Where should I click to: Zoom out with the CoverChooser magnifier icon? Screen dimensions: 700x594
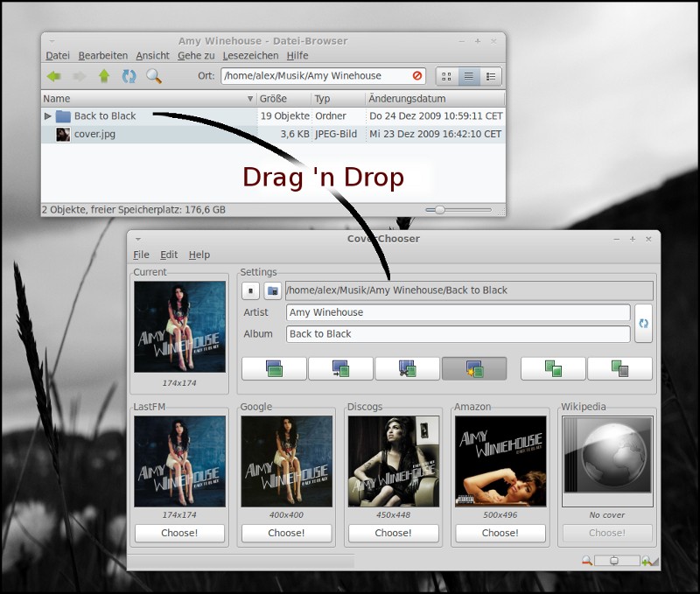pos(587,561)
